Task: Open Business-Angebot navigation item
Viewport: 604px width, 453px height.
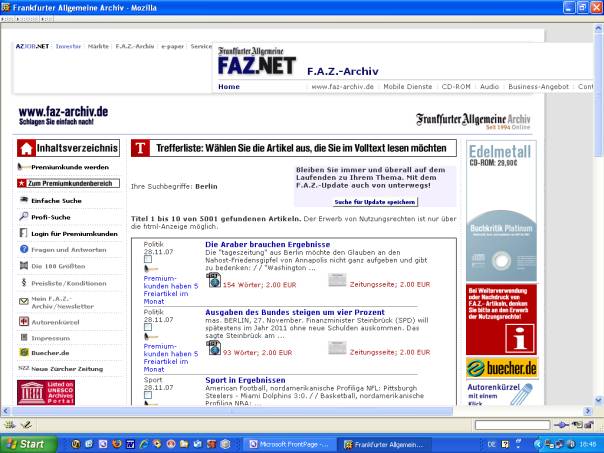Action: tap(538, 87)
